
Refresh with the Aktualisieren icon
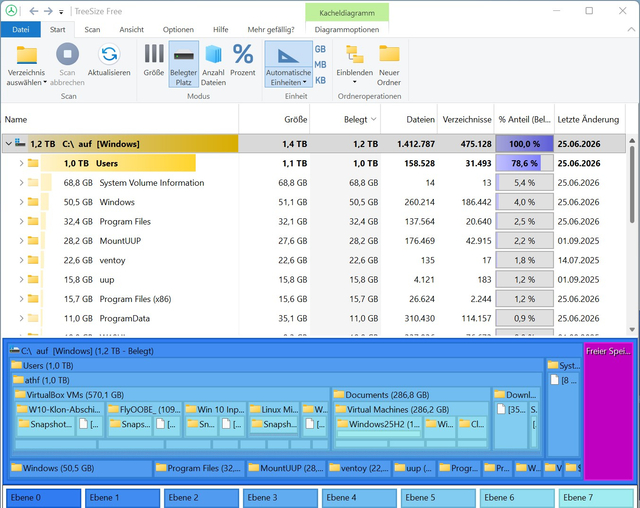pos(109,54)
